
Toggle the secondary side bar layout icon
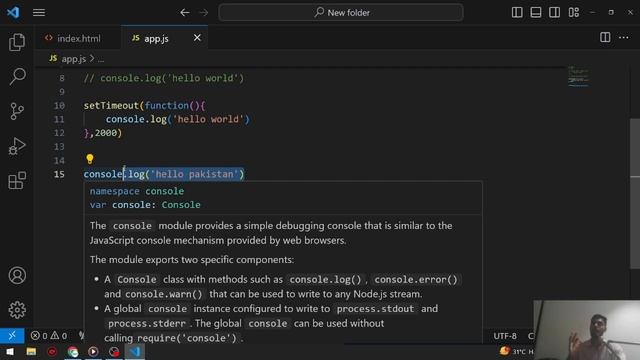coord(554,12)
